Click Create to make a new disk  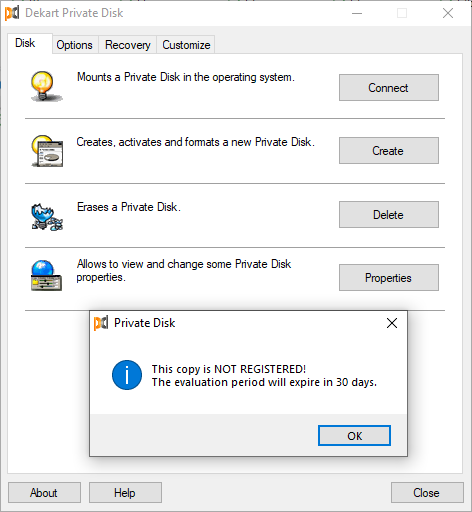pos(389,151)
